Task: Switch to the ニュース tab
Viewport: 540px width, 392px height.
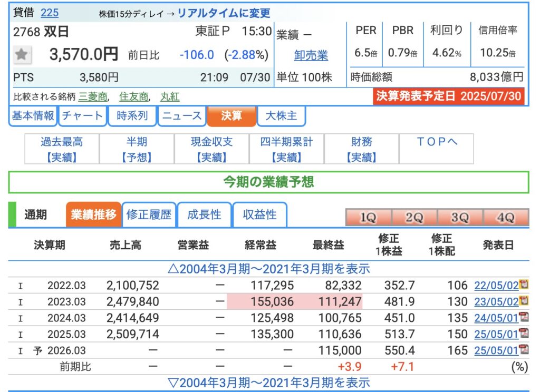Action: (x=182, y=116)
